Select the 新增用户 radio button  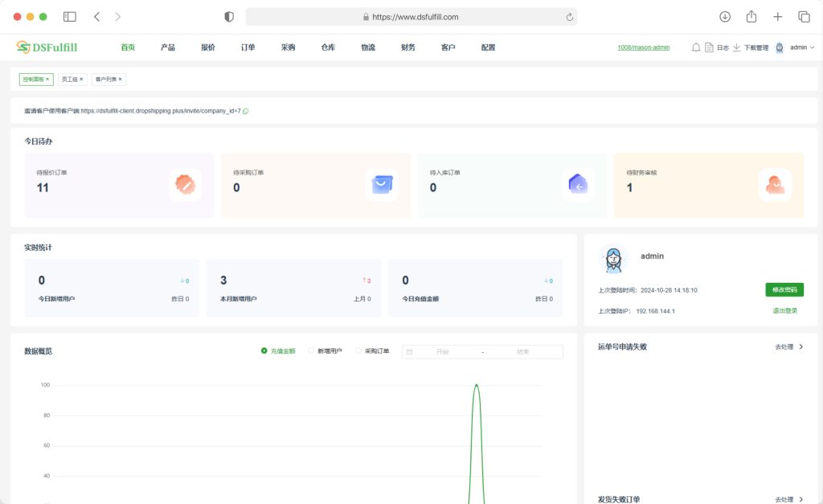click(311, 351)
